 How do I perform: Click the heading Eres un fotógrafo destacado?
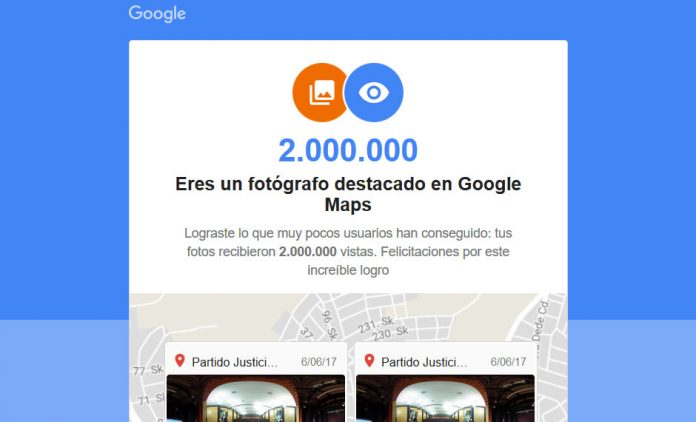click(348, 194)
